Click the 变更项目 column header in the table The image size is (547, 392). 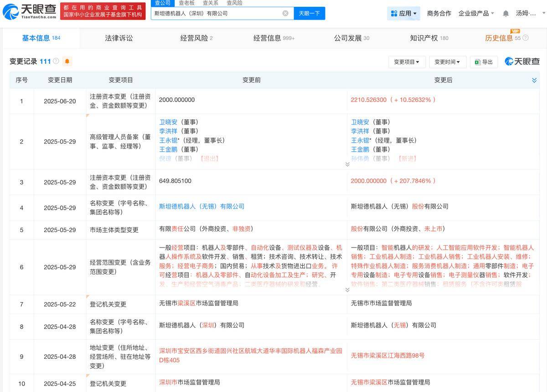tap(121, 80)
